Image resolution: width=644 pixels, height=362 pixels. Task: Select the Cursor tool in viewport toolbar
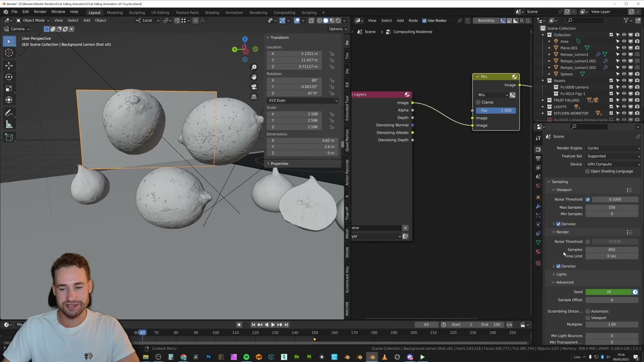[9, 53]
